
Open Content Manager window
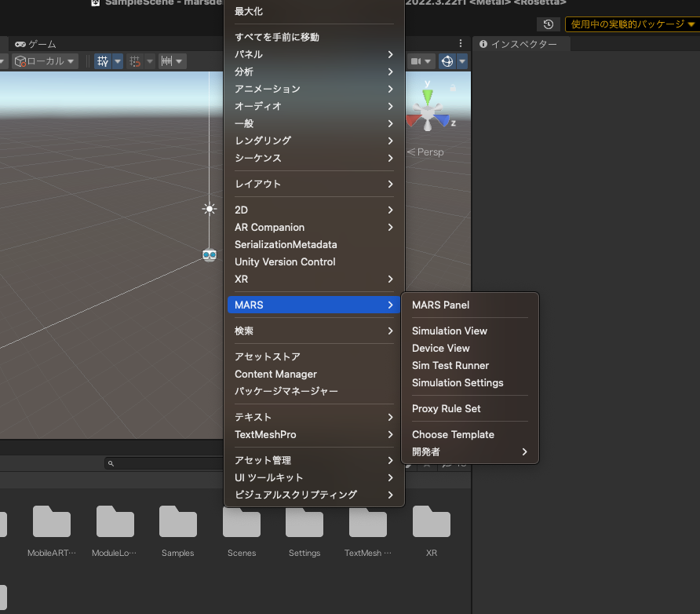coord(314,375)
